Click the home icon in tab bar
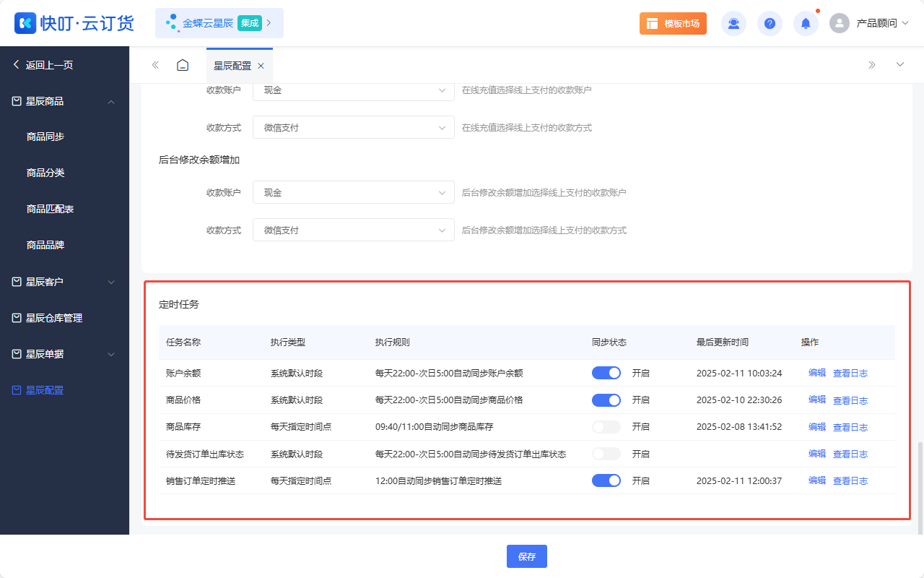The height and width of the screenshot is (578, 924). (x=183, y=65)
